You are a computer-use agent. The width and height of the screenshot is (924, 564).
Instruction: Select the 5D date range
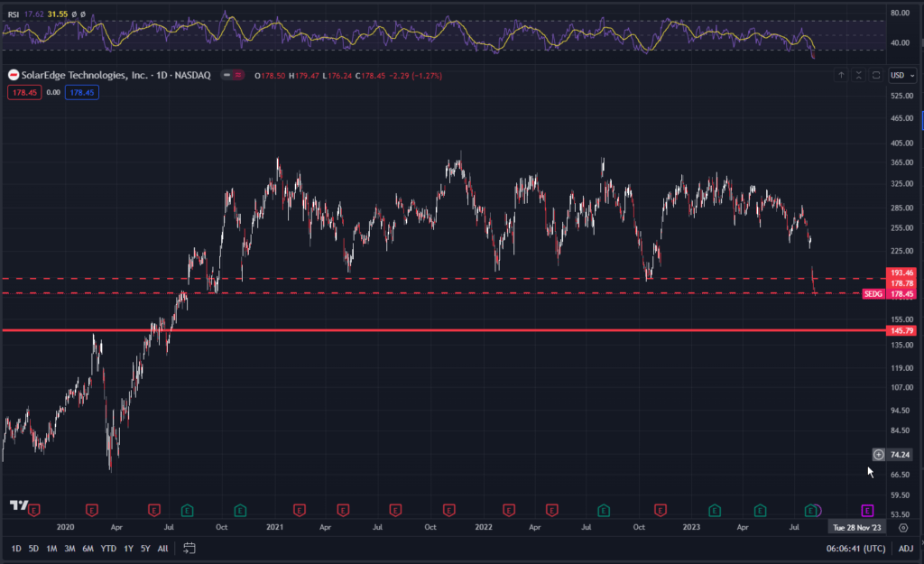point(33,549)
